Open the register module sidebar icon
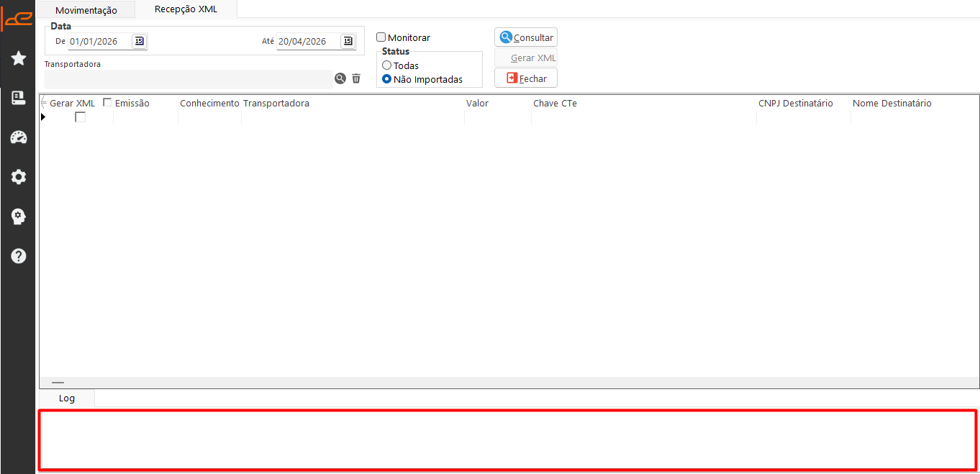 (x=19, y=98)
